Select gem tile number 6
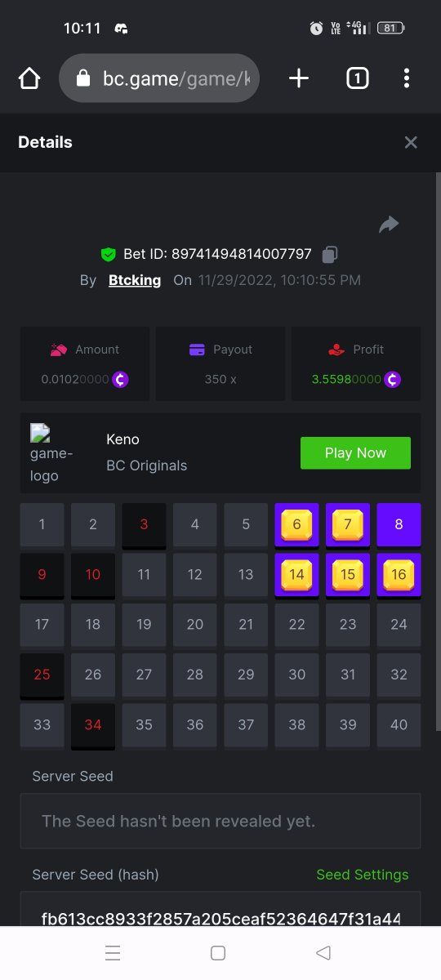441x980 pixels. (296, 524)
